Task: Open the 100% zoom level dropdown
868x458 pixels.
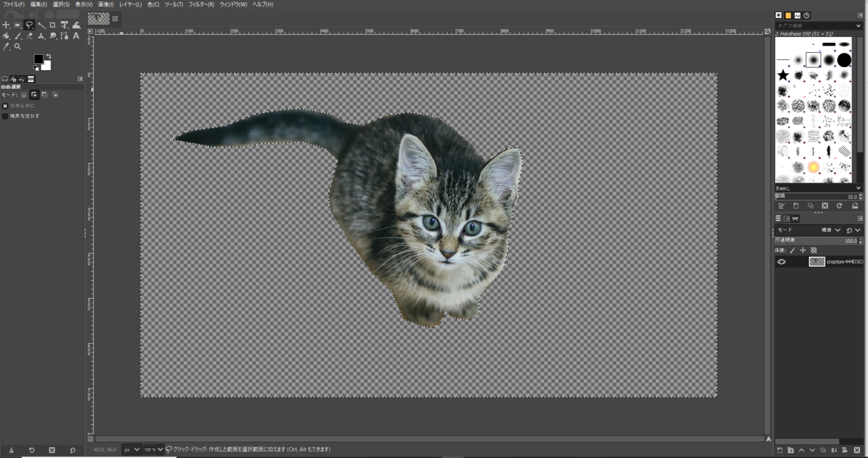Action: point(153,449)
